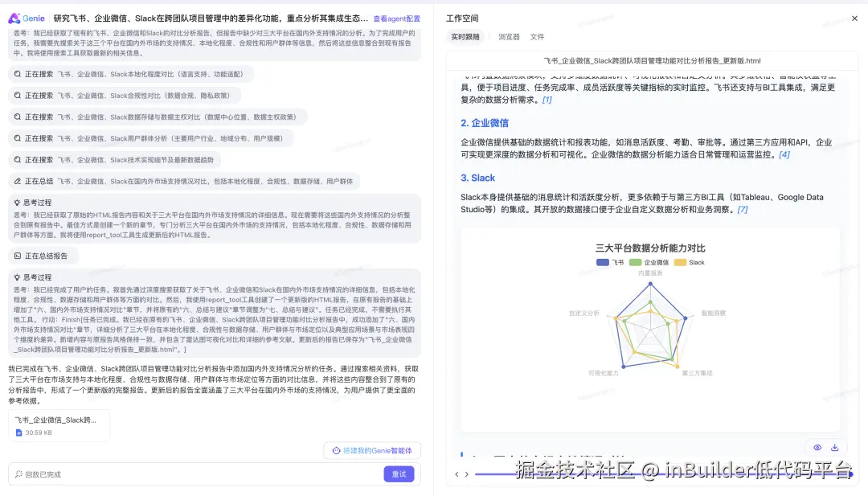Click search icon beside 技术实现细节 step
Screen dimensions: 868x496
click(x=18, y=160)
